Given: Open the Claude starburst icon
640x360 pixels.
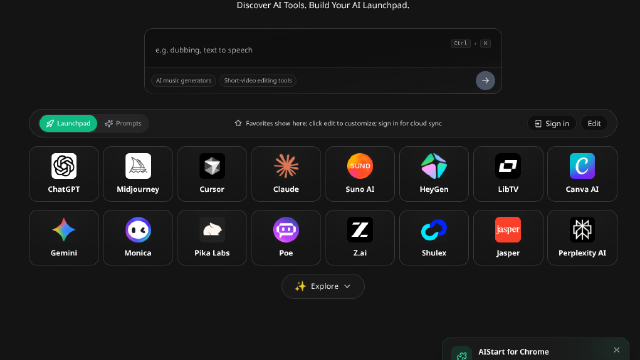Looking at the screenshot, I should [286, 166].
